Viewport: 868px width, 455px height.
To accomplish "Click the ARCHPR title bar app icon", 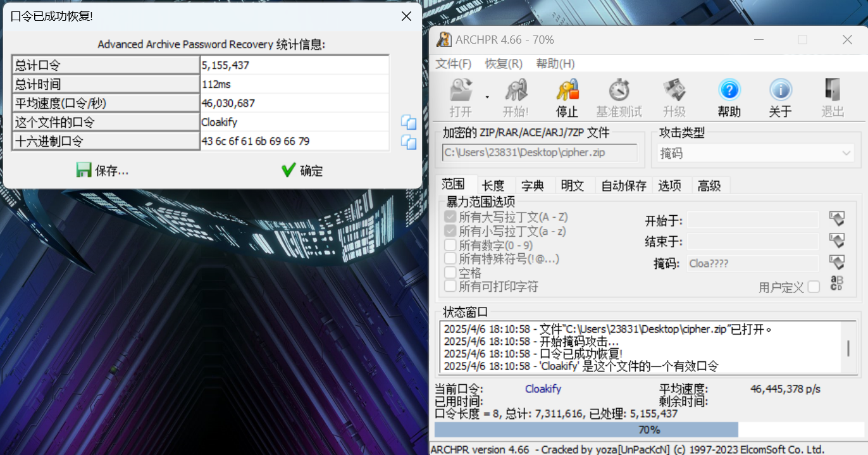I will (x=445, y=39).
